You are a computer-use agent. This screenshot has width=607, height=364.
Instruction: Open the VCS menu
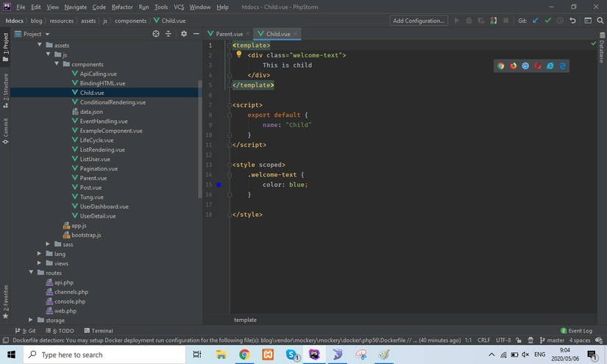pyautogui.click(x=179, y=7)
